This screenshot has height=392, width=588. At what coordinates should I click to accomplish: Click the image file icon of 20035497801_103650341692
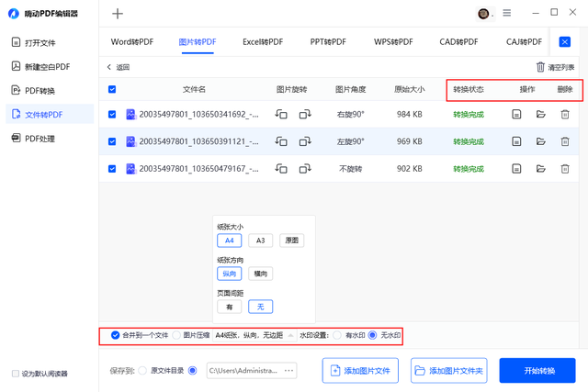coord(130,114)
